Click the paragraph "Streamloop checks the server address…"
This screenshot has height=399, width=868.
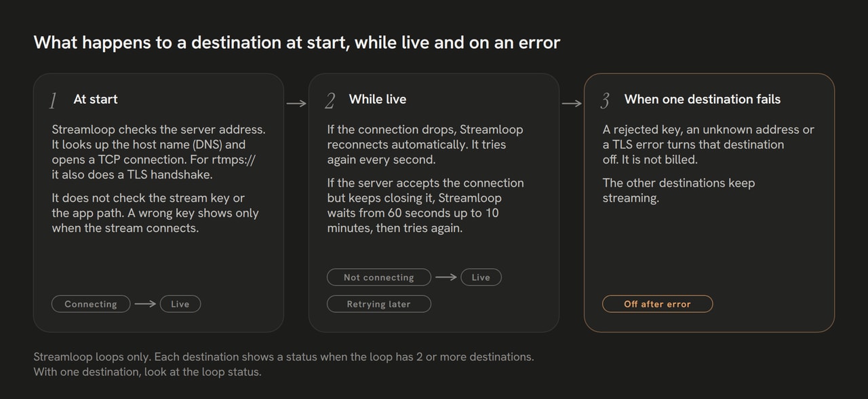(x=159, y=152)
